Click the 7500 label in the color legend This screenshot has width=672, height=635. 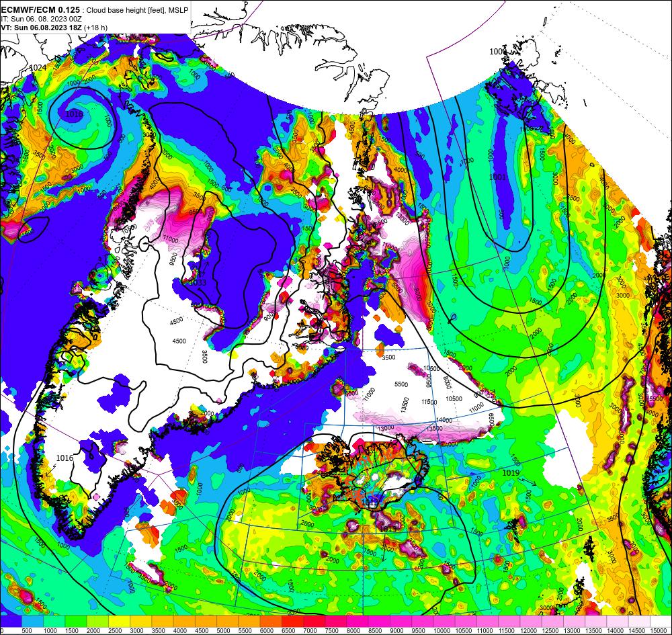[332, 631]
